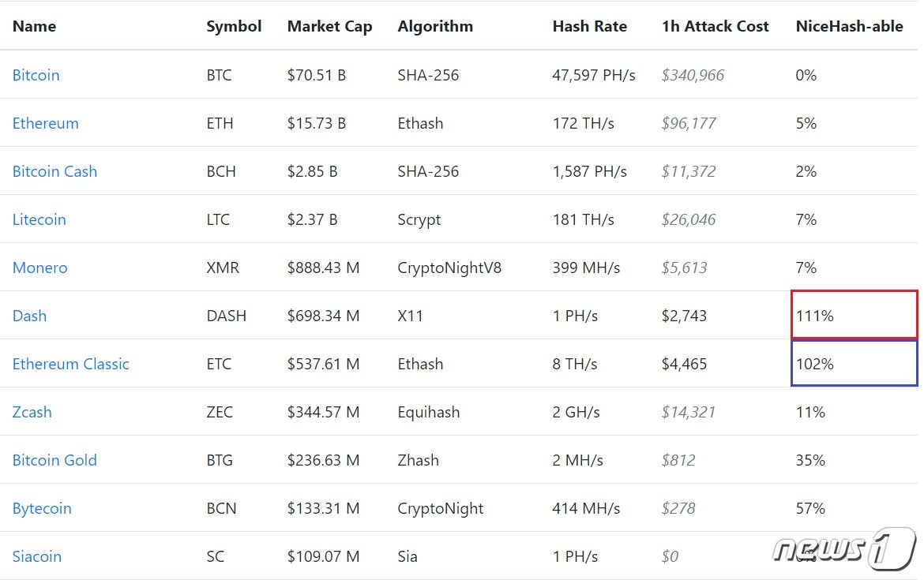Sort by the NiceHash-able column header

(x=849, y=27)
